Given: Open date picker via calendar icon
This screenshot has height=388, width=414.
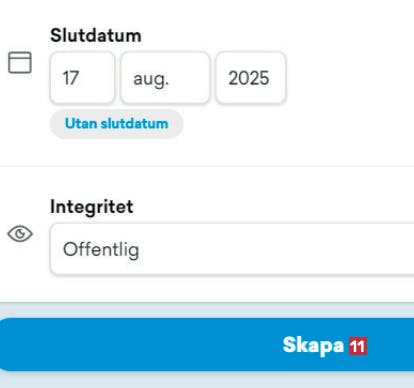Looking at the screenshot, I should [20, 62].
